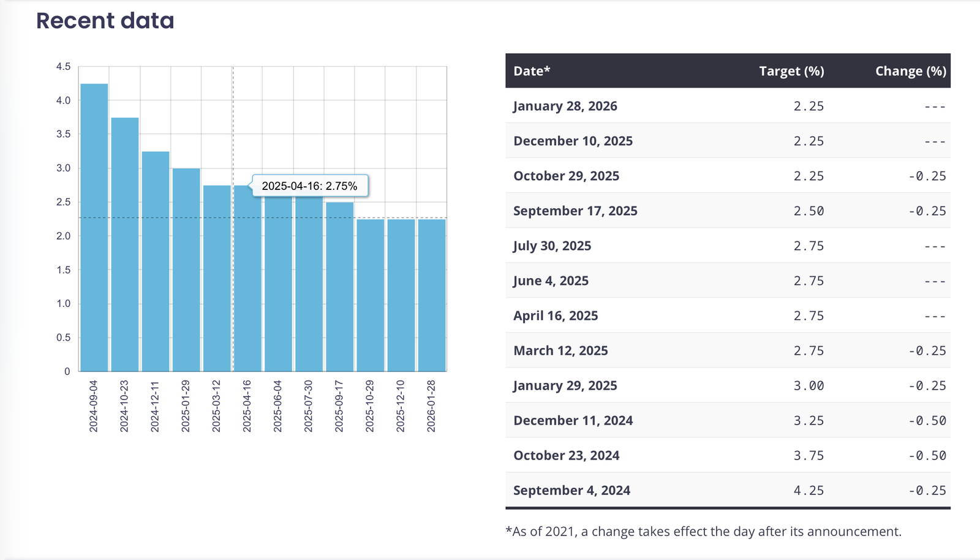This screenshot has width=980, height=560.
Task: Select the March 12, 2025 table row
Action: pyautogui.click(x=728, y=350)
